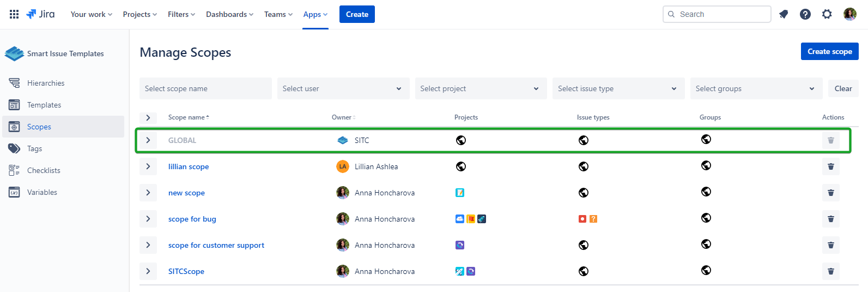Delete the lillian scope with trash icon
Image resolution: width=868 pixels, height=292 pixels.
tap(830, 166)
